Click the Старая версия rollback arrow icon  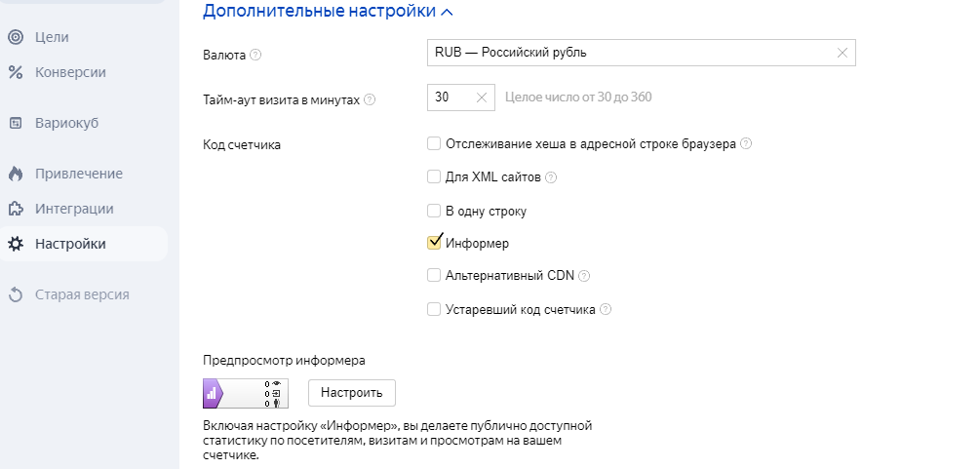(15, 294)
